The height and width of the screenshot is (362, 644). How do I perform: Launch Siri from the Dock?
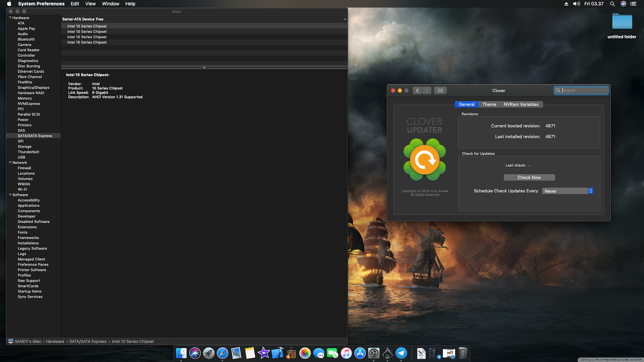click(x=195, y=353)
